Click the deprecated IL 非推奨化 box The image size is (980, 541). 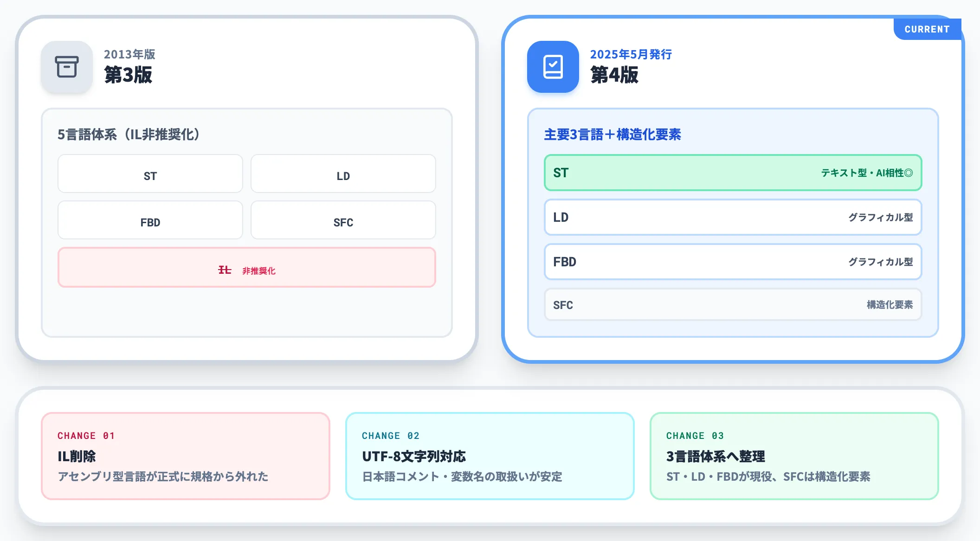[247, 267]
